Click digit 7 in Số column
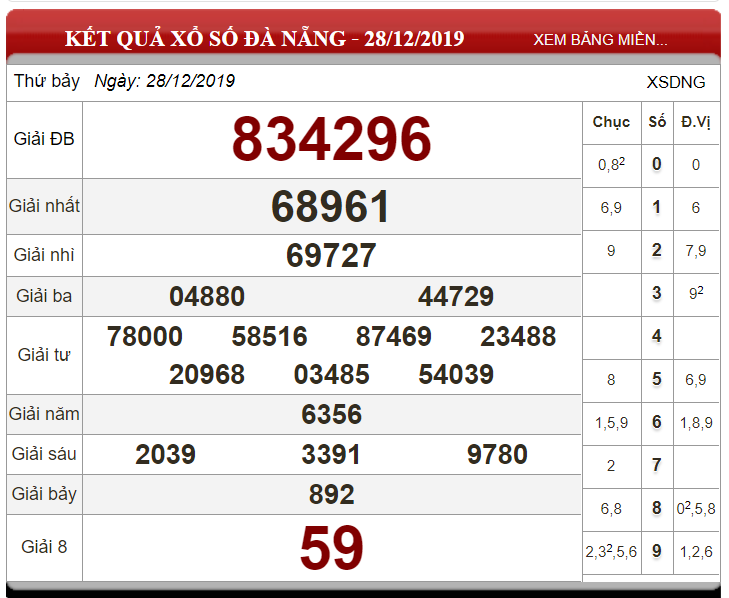 pyautogui.click(x=656, y=465)
